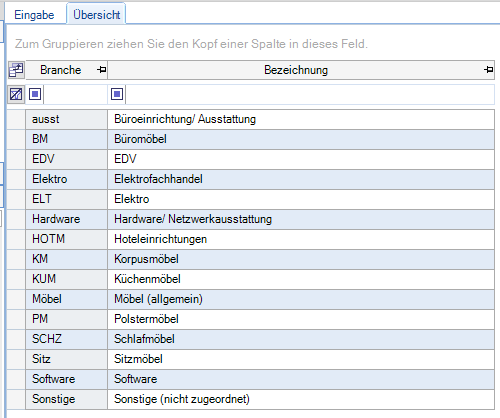Select 'Hardware/ Netzwerkausstattung' cell
Viewport: 500px width, 418px height.
pos(301,219)
